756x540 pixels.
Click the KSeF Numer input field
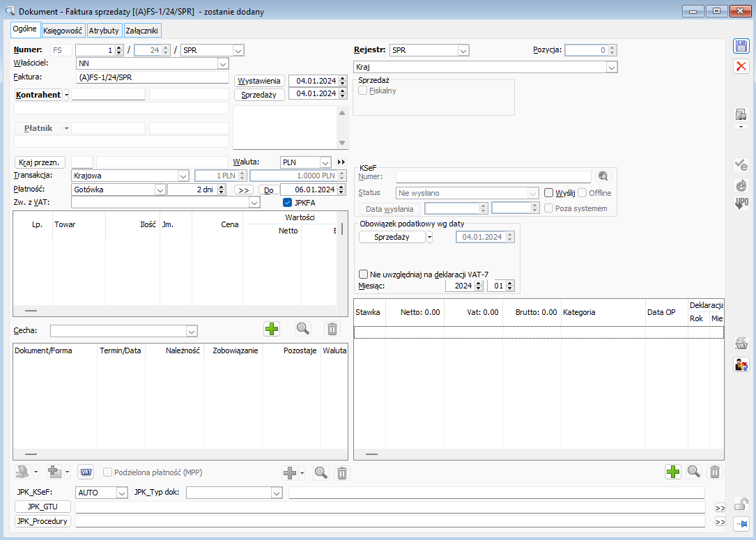493,176
